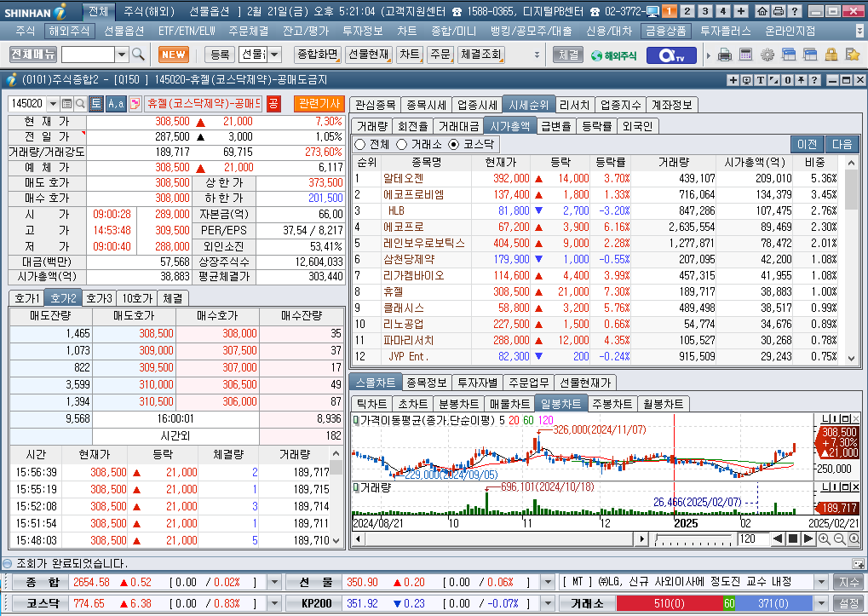Click the 해외주식 globe logo

pos(614,55)
